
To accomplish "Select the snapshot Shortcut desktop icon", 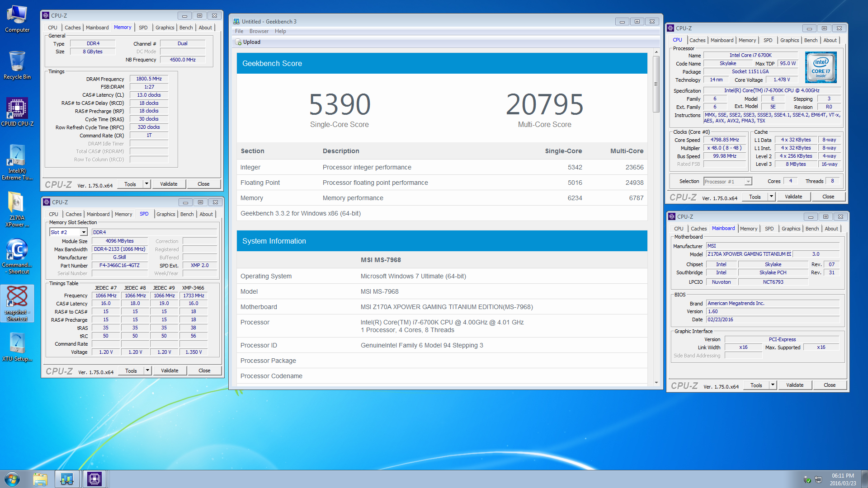I will point(17,303).
